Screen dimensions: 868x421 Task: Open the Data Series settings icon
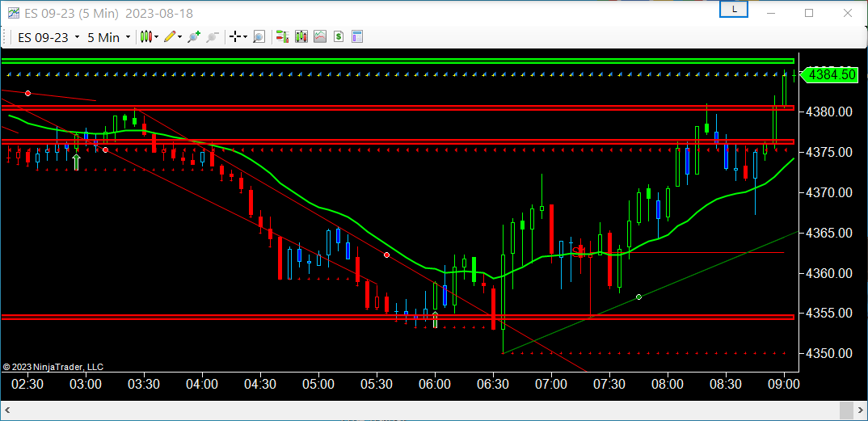pos(301,37)
